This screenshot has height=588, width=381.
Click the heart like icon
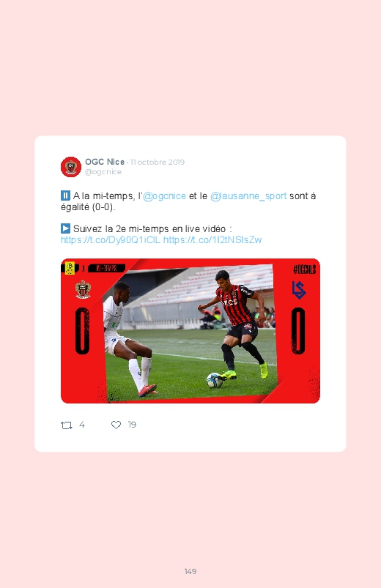[x=116, y=425]
